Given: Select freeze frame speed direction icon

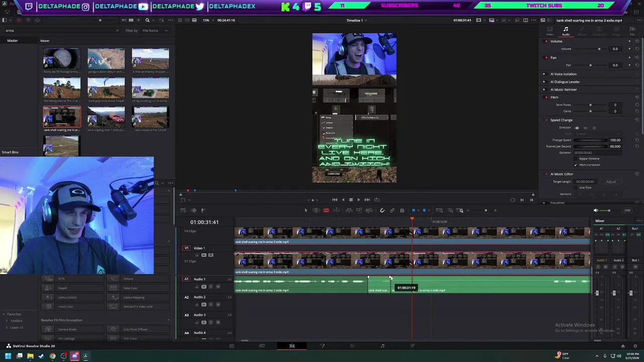Looking at the screenshot, I should point(594,128).
